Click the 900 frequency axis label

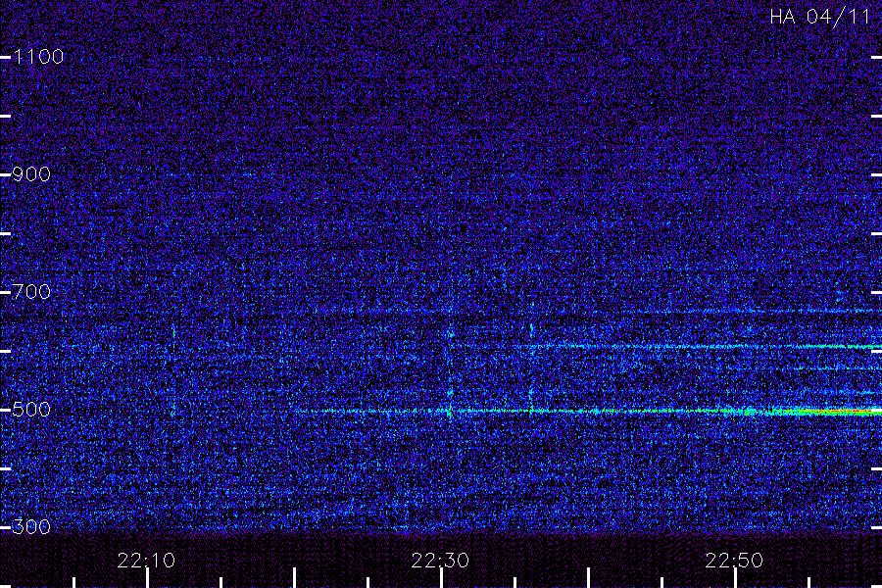[31, 173]
